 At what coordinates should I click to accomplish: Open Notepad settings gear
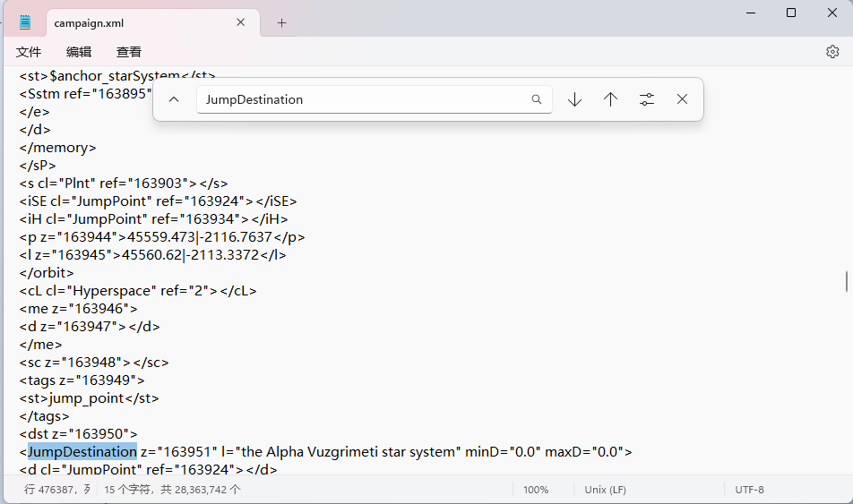(x=832, y=52)
